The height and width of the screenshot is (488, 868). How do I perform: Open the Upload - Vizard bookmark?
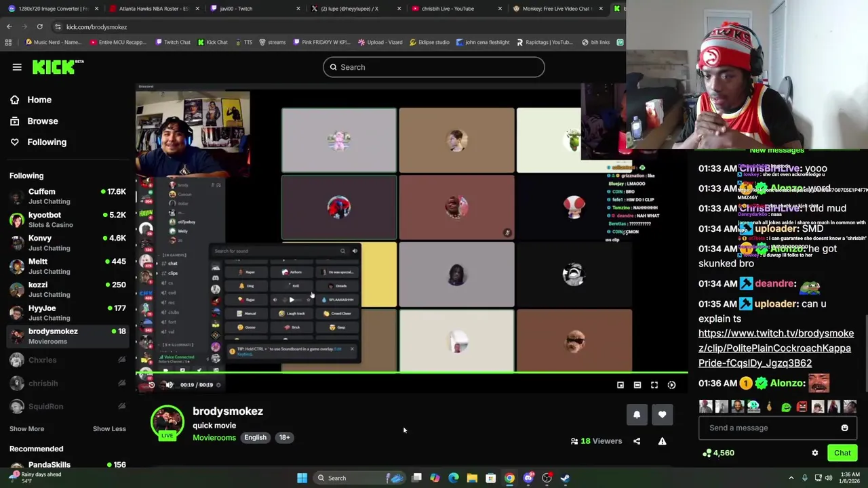(380, 42)
